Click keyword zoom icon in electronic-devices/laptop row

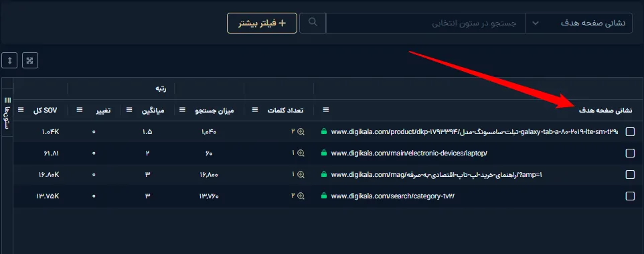pyautogui.click(x=301, y=153)
